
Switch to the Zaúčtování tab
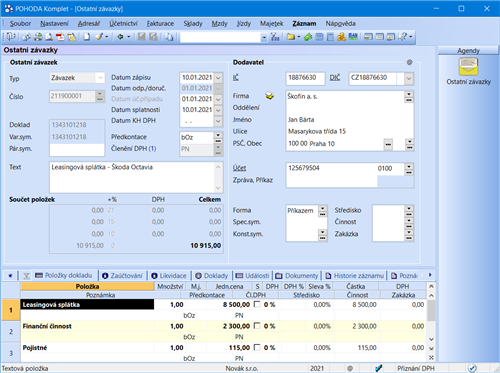(123, 276)
